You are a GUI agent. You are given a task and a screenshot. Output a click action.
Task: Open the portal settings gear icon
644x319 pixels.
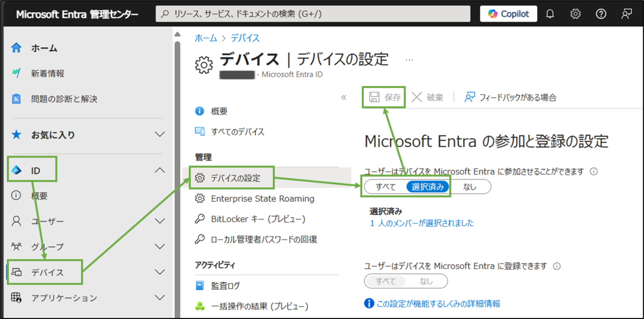[x=575, y=14]
